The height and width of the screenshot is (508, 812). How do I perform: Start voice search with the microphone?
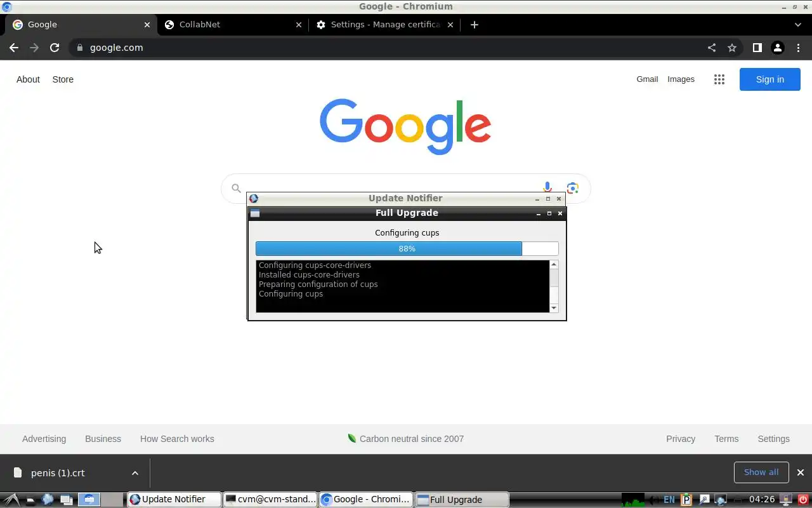coord(547,188)
